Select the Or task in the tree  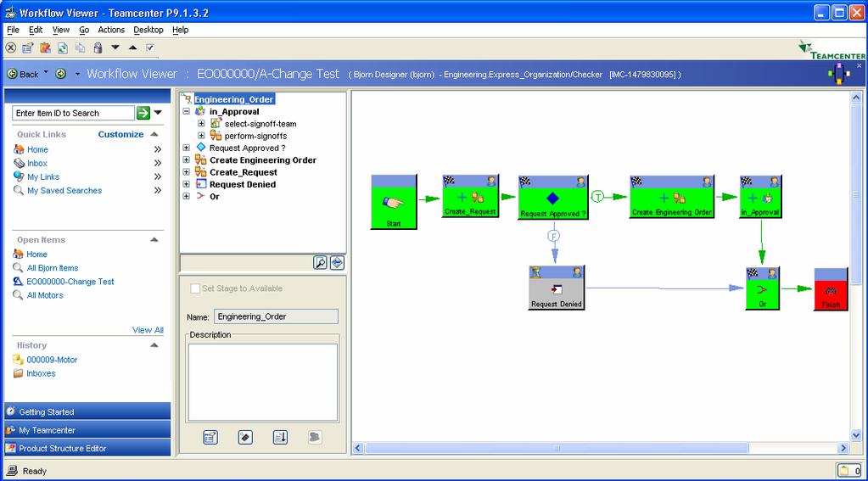pyautogui.click(x=214, y=197)
